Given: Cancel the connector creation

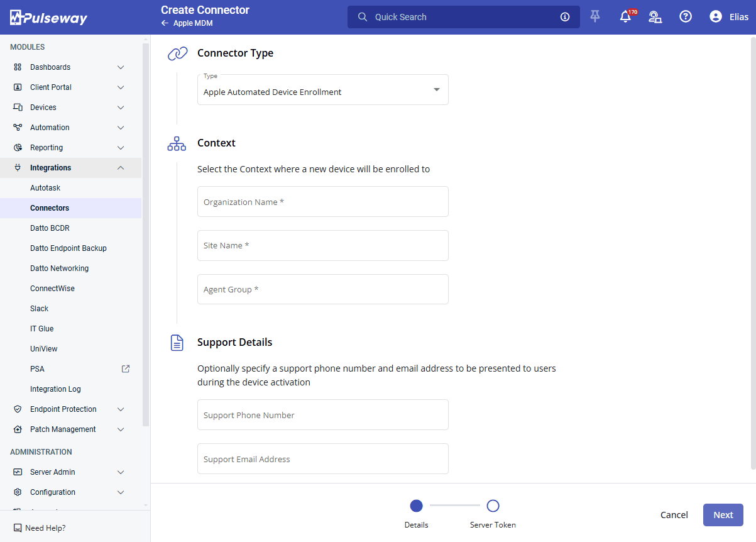Looking at the screenshot, I should 674,515.
